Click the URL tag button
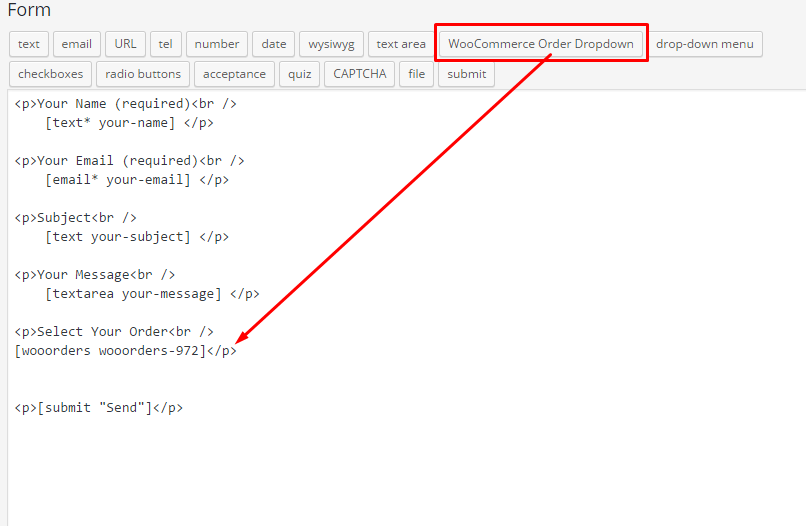 [125, 44]
